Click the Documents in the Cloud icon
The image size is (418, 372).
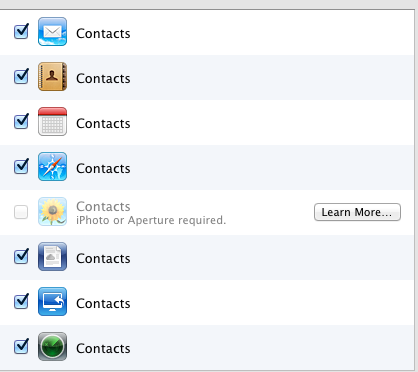click(x=52, y=257)
